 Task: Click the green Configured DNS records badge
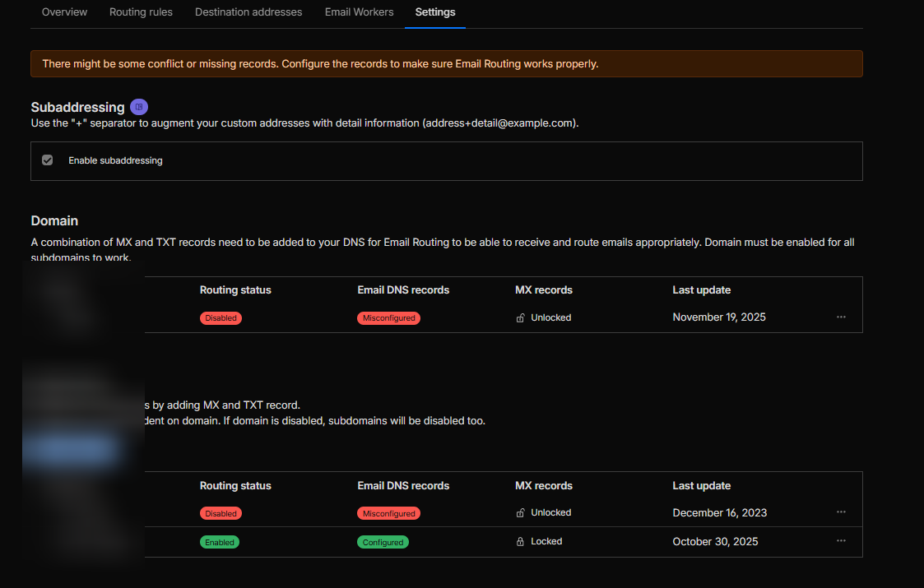[383, 542]
